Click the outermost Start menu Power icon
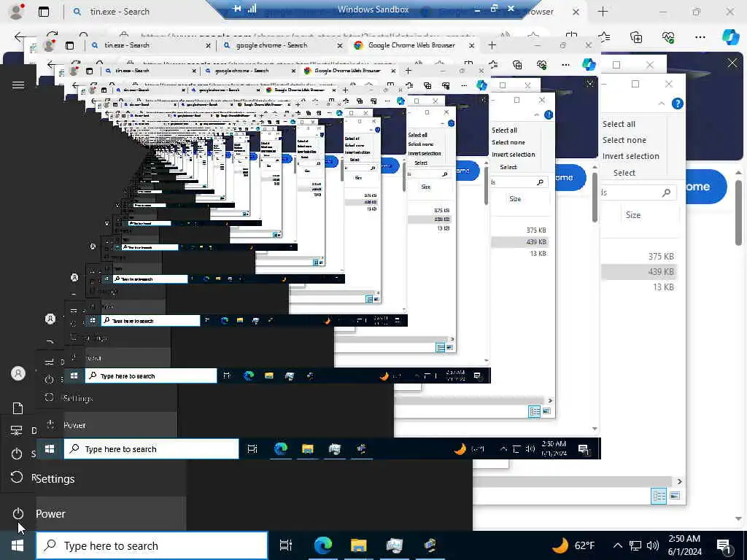Viewport: 747px width, 560px height. [18, 514]
